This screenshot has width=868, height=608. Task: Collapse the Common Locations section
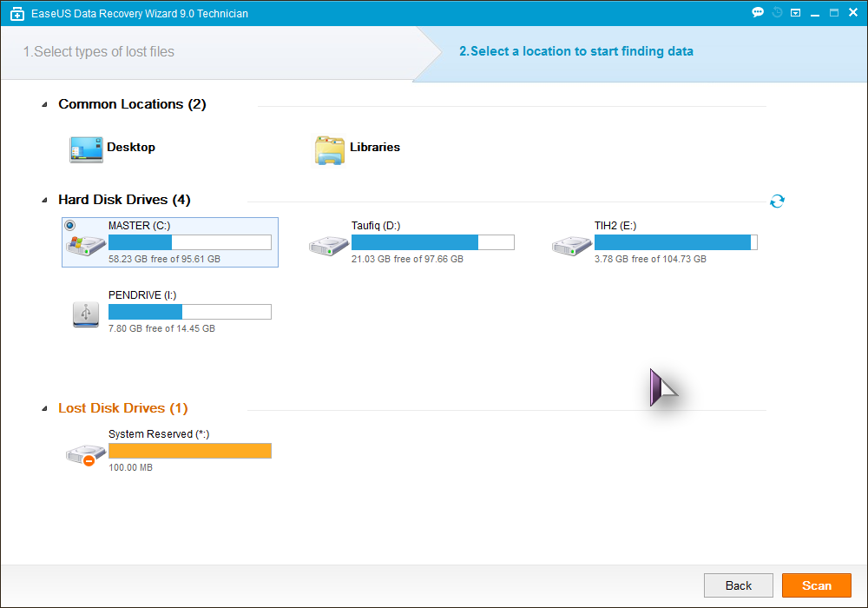pos(45,104)
